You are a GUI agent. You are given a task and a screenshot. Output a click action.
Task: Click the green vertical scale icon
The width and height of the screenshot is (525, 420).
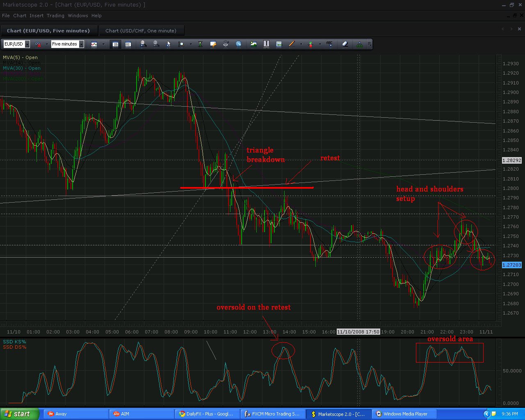200,44
